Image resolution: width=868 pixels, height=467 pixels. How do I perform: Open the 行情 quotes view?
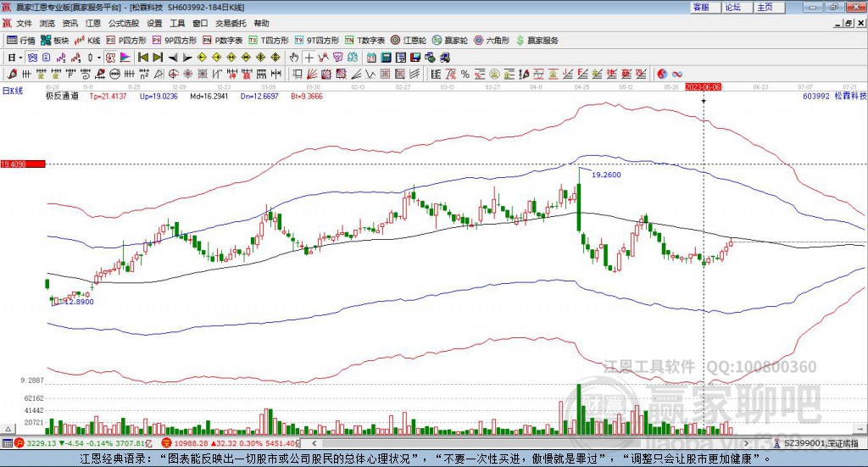click(x=21, y=41)
